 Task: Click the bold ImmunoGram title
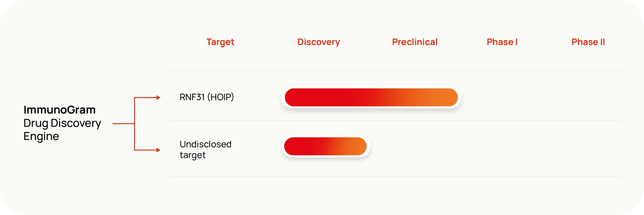click(60, 110)
